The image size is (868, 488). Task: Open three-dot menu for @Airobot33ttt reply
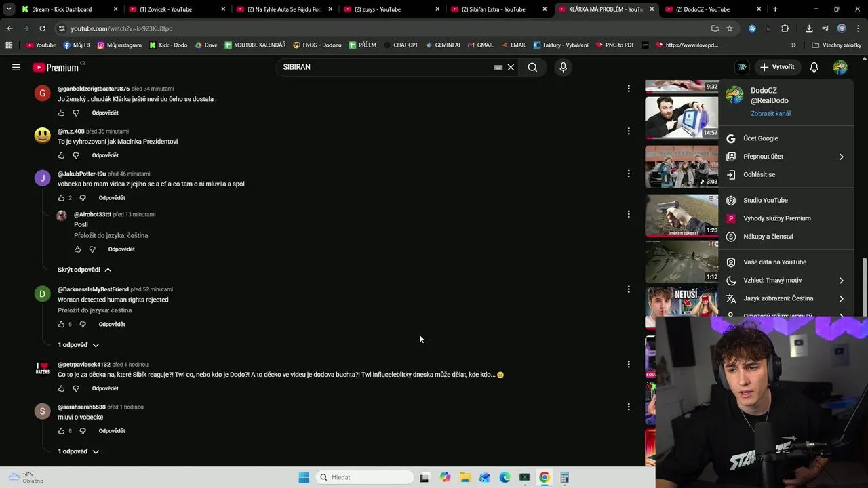coord(629,214)
